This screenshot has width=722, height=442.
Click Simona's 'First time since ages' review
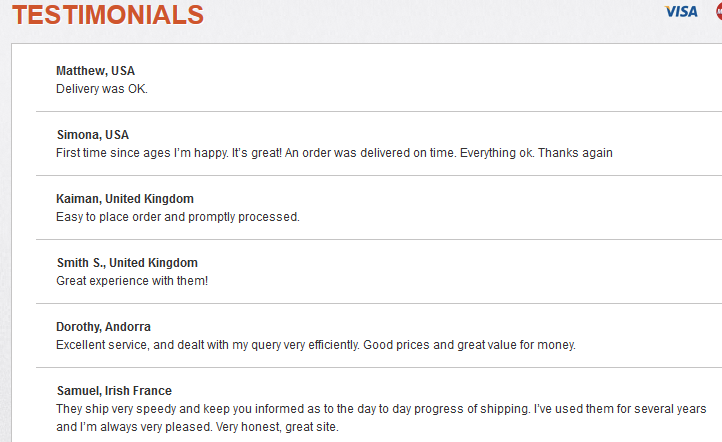(x=334, y=153)
